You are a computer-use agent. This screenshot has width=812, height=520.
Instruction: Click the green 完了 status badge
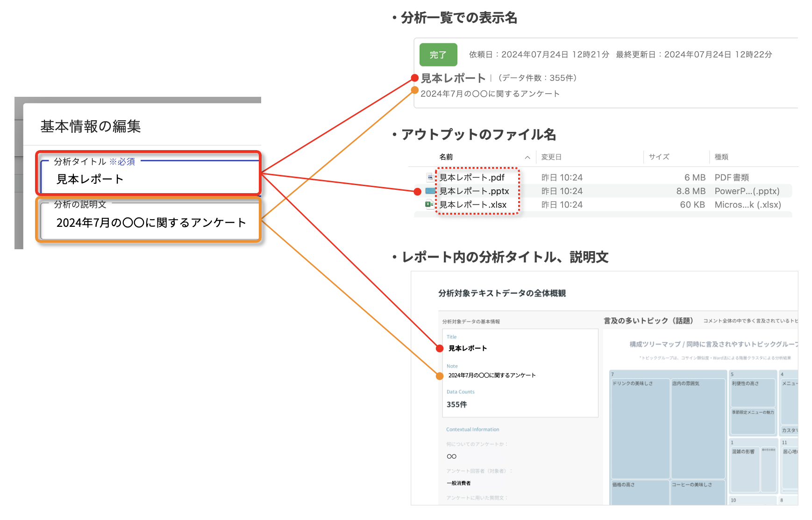coord(438,55)
